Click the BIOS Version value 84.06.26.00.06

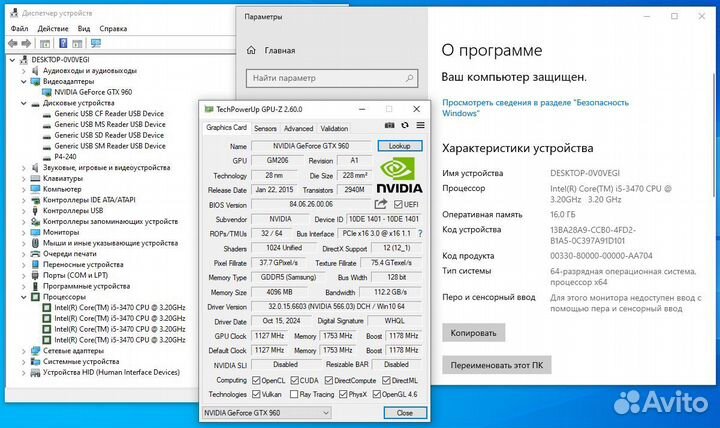(x=311, y=204)
